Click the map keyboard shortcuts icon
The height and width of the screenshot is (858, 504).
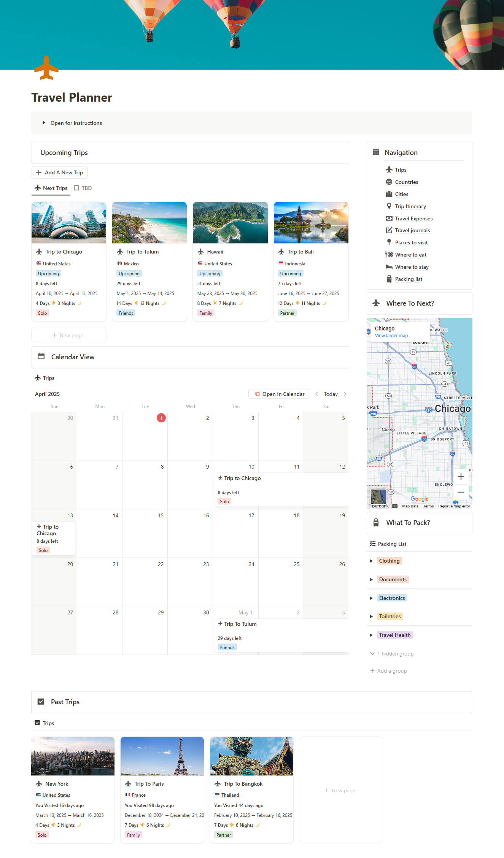click(395, 506)
